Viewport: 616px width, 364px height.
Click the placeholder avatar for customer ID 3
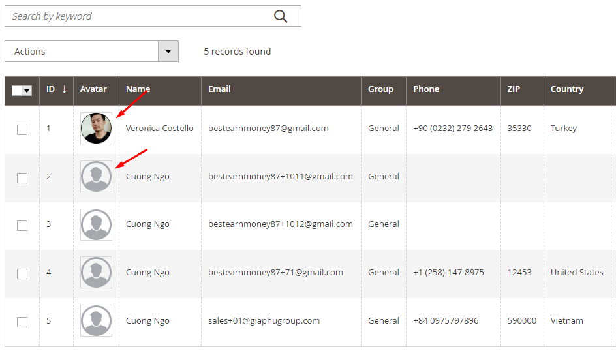96,224
